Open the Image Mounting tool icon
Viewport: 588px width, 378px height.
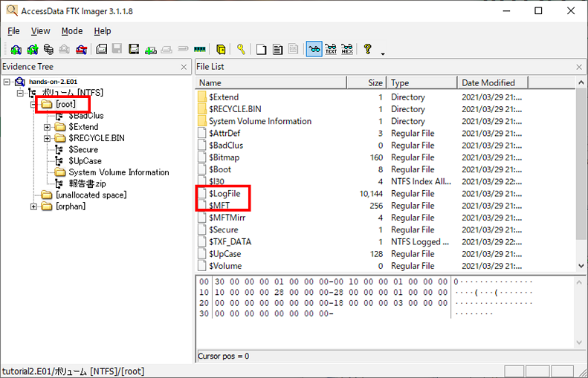point(49,50)
